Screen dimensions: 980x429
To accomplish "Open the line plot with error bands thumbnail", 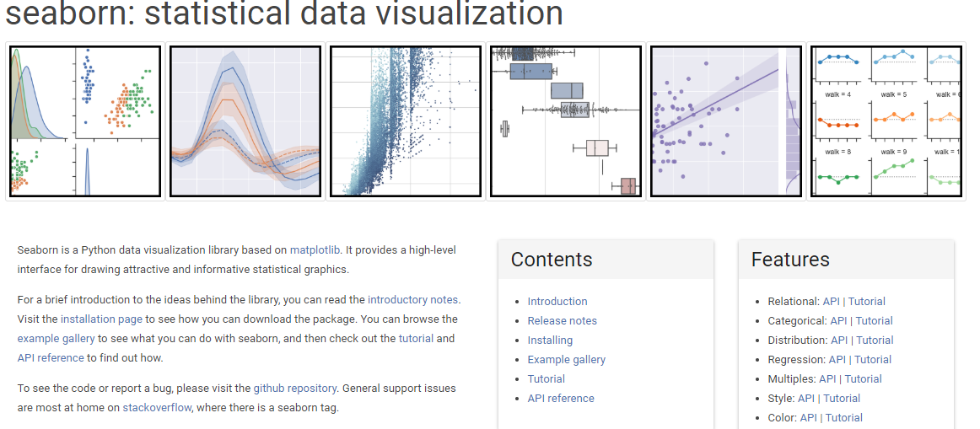I will tap(245, 121).
